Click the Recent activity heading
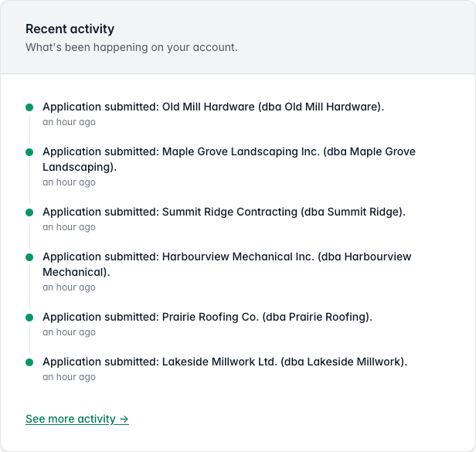476x452 pixels. point(70,29)
